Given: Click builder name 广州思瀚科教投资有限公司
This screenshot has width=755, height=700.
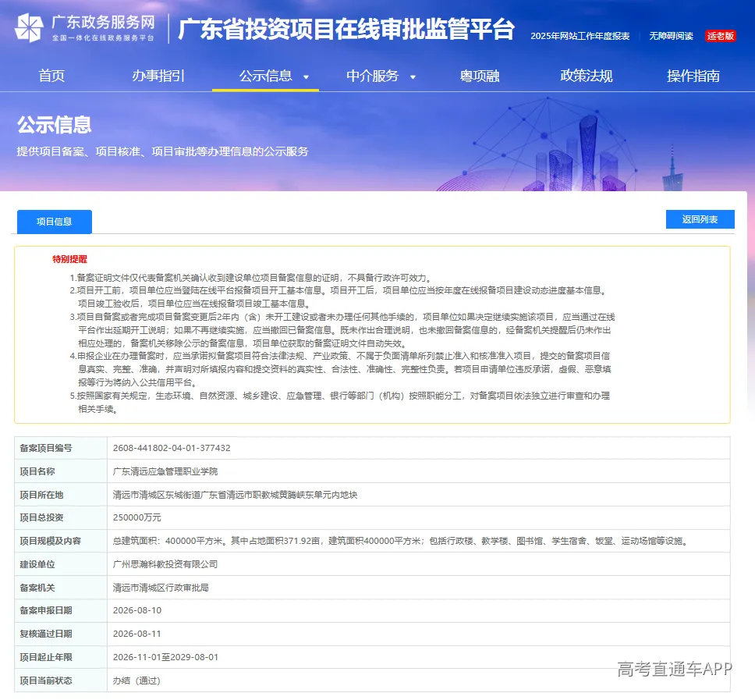Looking at the screenshot, I should [165, 564].
